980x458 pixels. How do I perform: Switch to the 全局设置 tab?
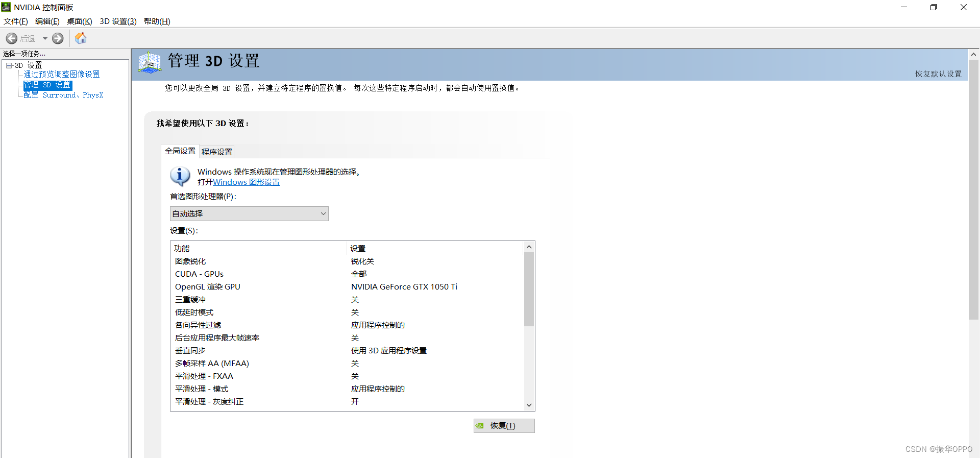[180, 151]
